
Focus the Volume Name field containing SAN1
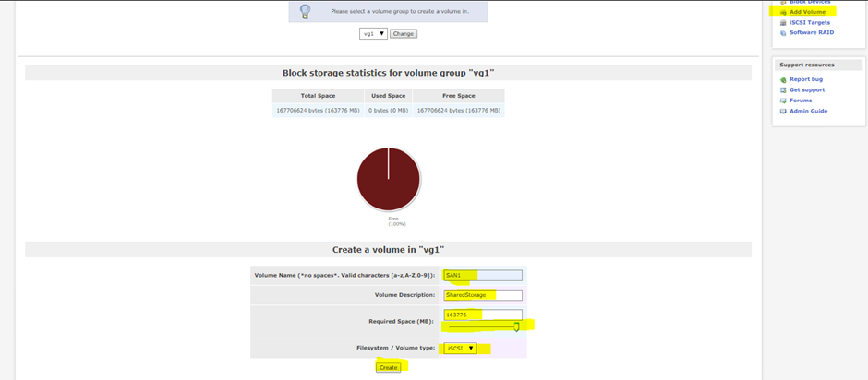[483, 275]
